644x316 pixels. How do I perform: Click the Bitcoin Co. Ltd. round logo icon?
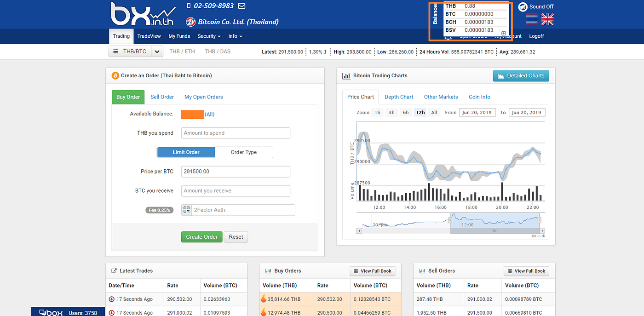tap(190, 22)
